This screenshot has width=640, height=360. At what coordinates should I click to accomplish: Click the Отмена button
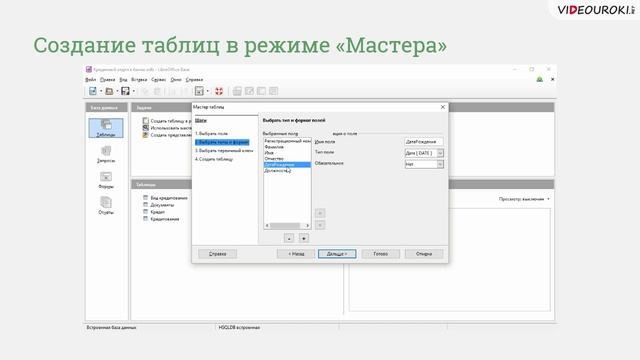(x=424, y=254)
